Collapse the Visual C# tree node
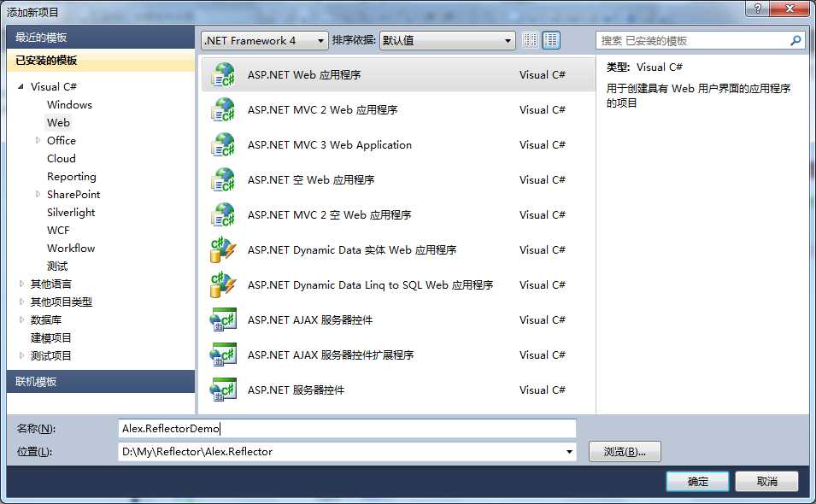Viewport: 816px width, 504px height. click(21, 87)
